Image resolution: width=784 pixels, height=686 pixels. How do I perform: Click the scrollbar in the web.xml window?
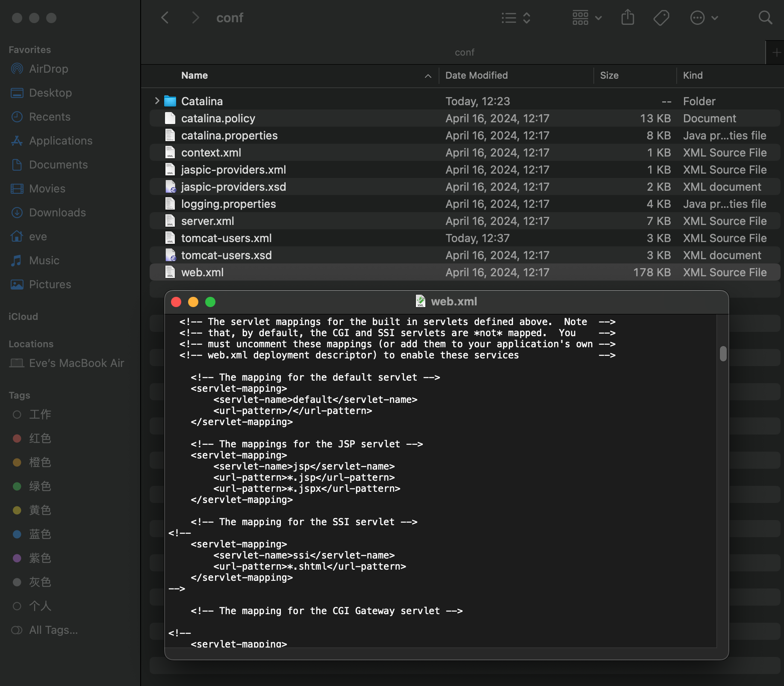[723, 354]
